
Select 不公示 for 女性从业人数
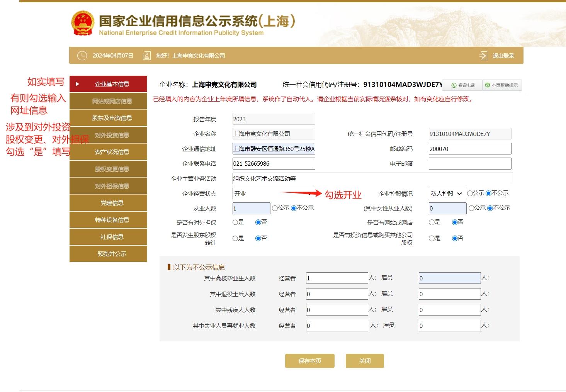coord(490,208)
